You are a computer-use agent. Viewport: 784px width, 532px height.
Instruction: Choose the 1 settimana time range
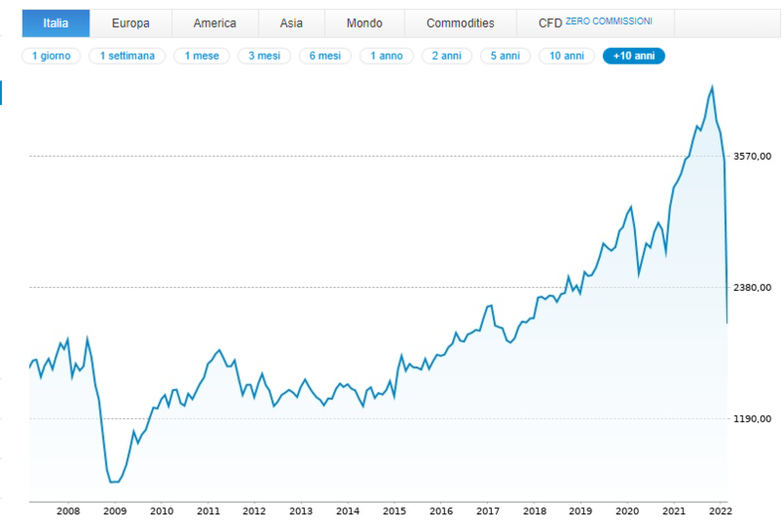(126, 56)
